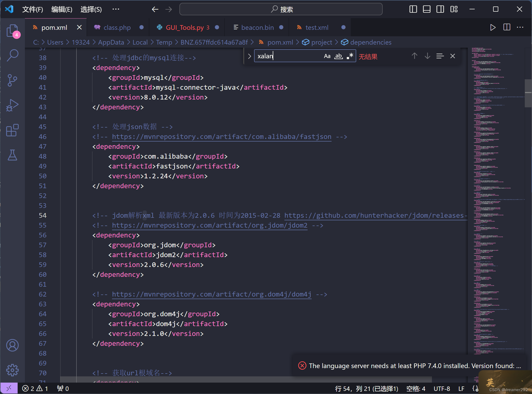This screenshot has width=532, height=394.
Task: Open the Testing flask view
Action: point(12,155)
